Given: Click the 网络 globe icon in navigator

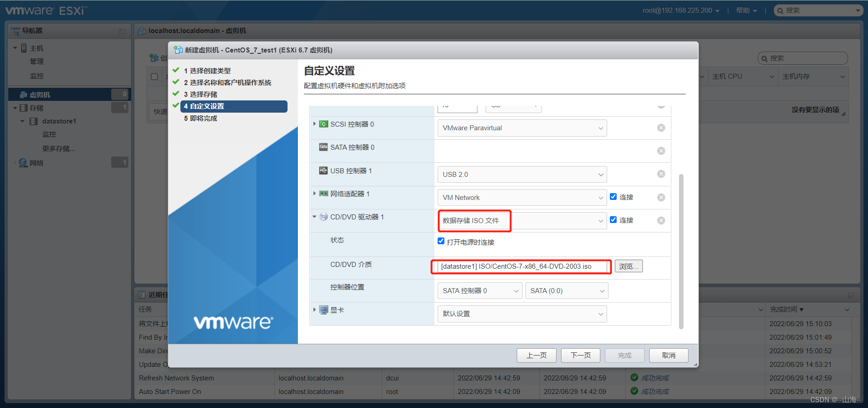Looking at the screenshot, I should [x=23, y=163].
